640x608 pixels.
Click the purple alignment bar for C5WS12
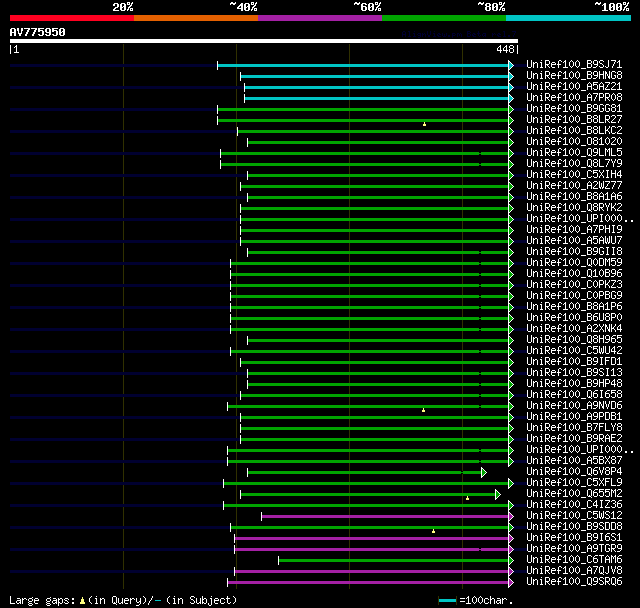pyautogui.click(x=385, y=517)
